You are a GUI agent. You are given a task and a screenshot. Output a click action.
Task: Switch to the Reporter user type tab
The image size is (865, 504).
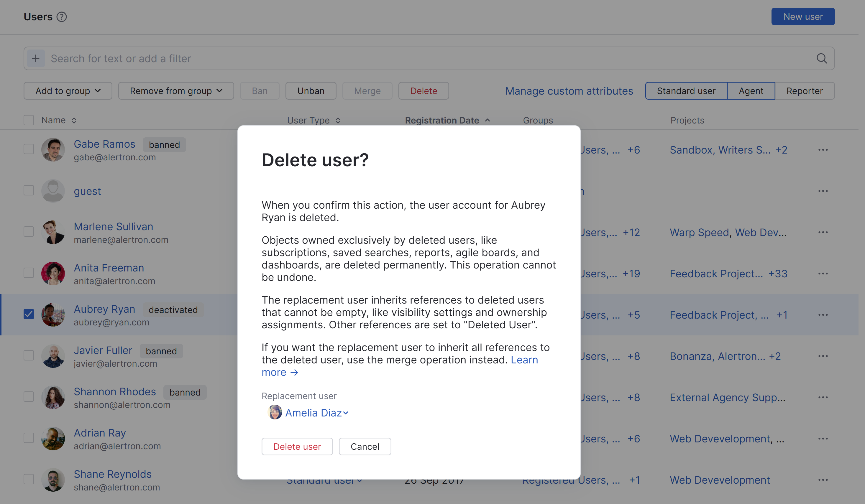(804, 91)
